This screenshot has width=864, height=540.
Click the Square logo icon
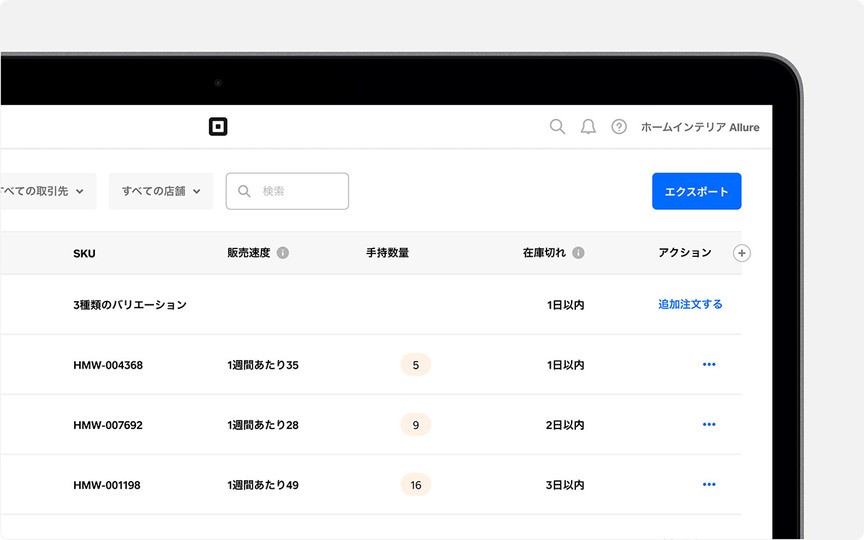click(x=218, y=127)
